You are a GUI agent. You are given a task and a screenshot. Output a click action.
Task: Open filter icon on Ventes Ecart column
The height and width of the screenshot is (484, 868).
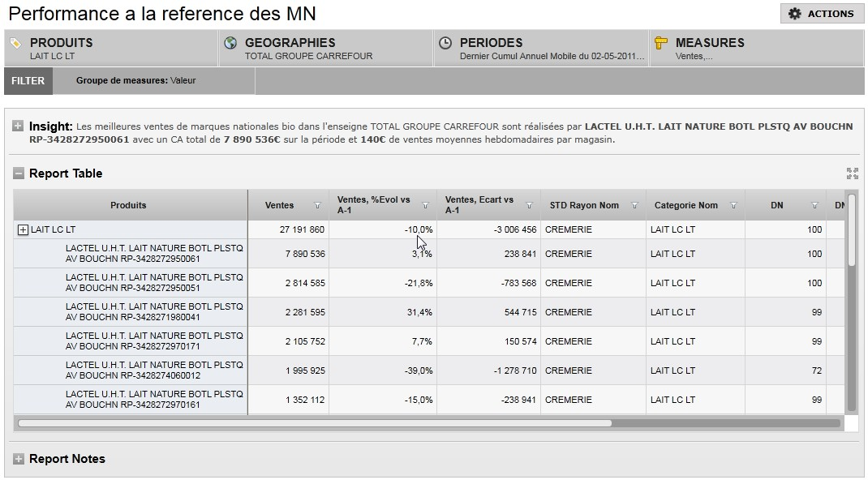click(529, 206)
